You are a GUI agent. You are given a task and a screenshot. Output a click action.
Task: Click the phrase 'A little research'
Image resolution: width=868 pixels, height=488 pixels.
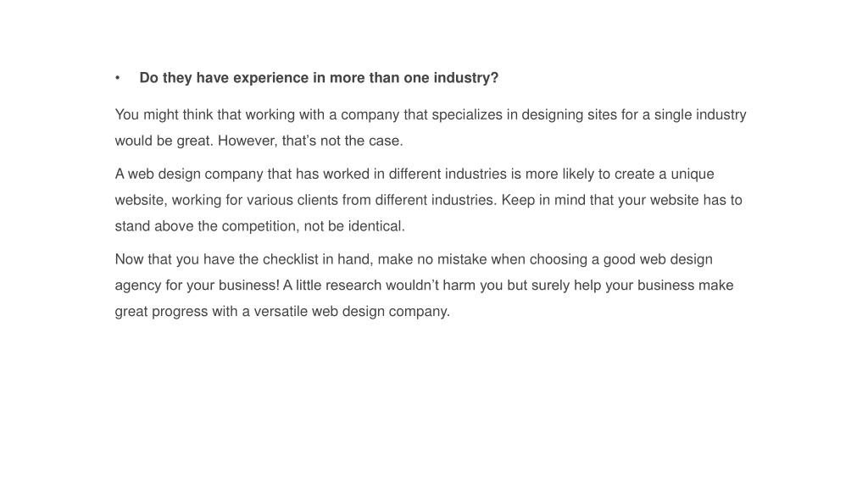(332, 285)
